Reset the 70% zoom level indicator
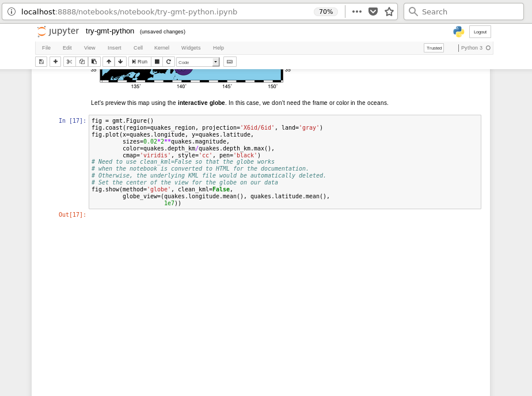The width and height of the screenshot is (532, 396). (x=326, y=12)
